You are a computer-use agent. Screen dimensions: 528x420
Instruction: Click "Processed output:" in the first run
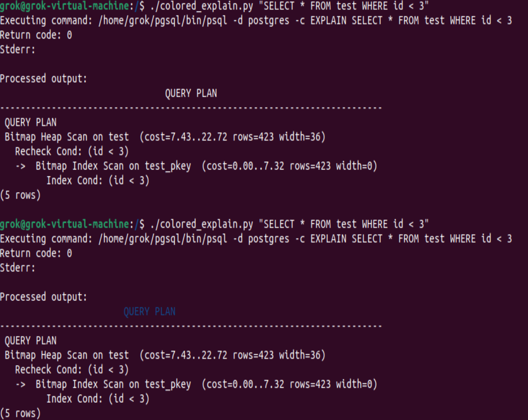tap(43, 79)
